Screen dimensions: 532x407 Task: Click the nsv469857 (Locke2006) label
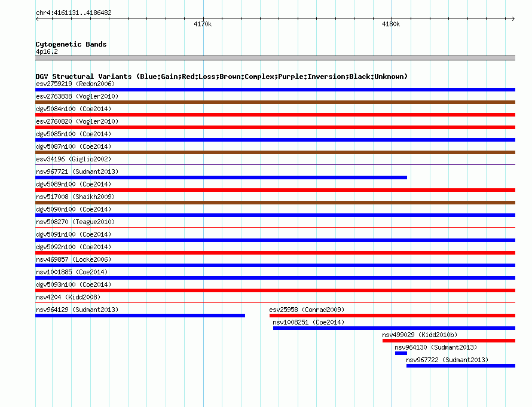coord(74,259)
